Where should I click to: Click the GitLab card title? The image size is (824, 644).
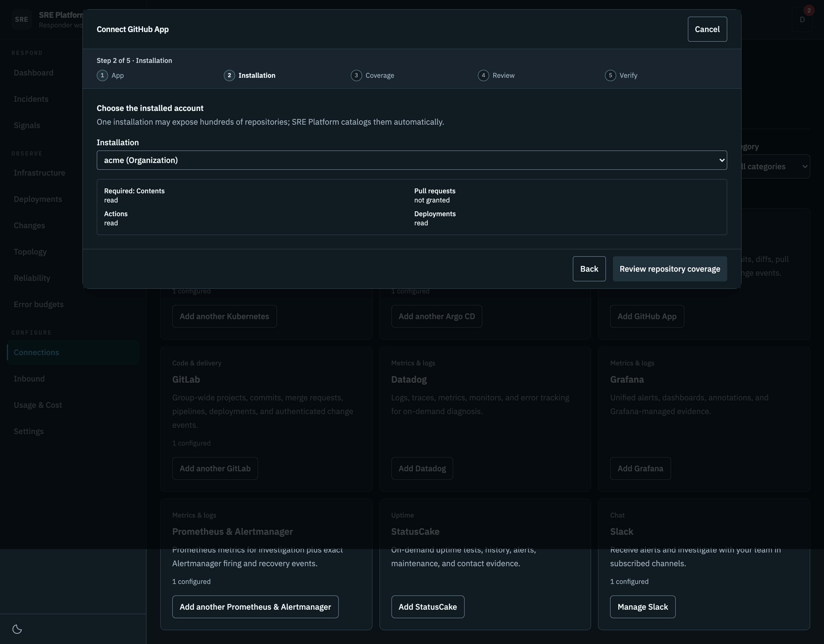pyautogui.click(x=186, y=380)
